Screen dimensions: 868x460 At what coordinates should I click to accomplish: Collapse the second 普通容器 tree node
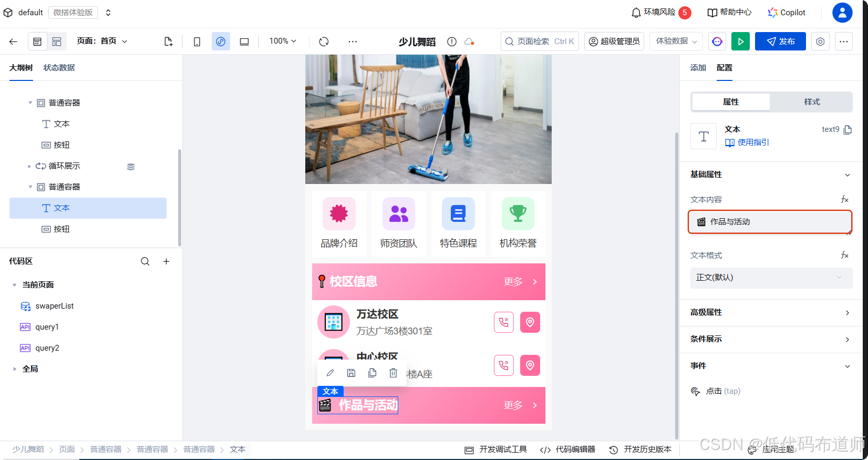pos(30,187)
